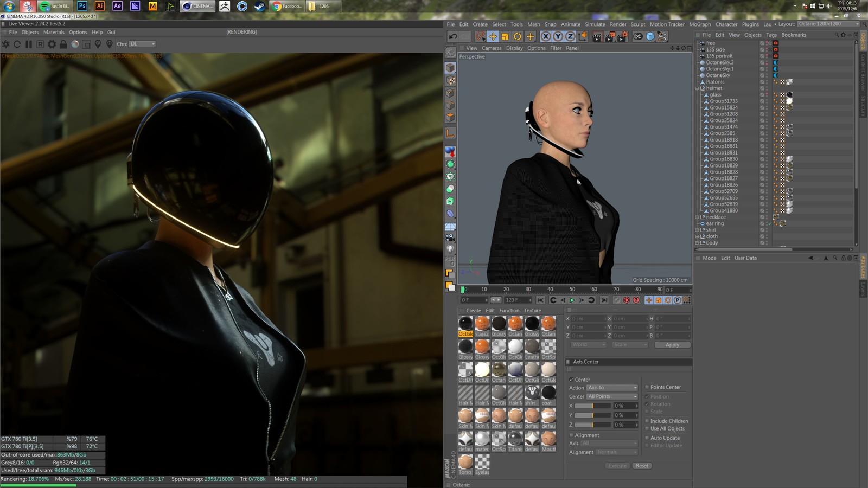The height and width of the screenshot is (488, 868).
Task: Open the Action Axis to dropdown
Action: pos(612,388)
